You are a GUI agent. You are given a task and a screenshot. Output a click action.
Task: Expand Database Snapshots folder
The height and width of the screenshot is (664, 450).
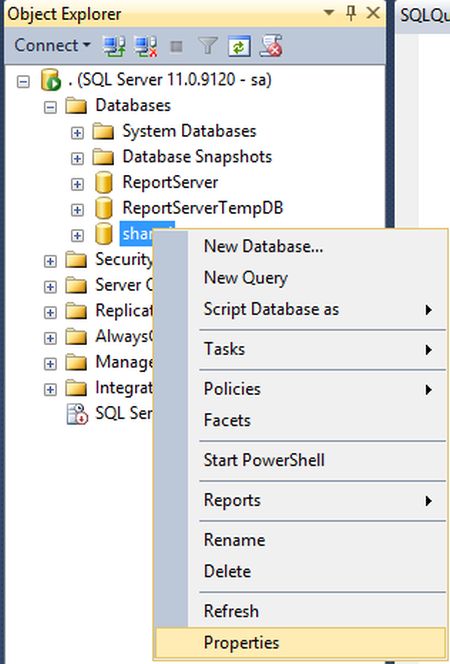click(x=77, y=158)
